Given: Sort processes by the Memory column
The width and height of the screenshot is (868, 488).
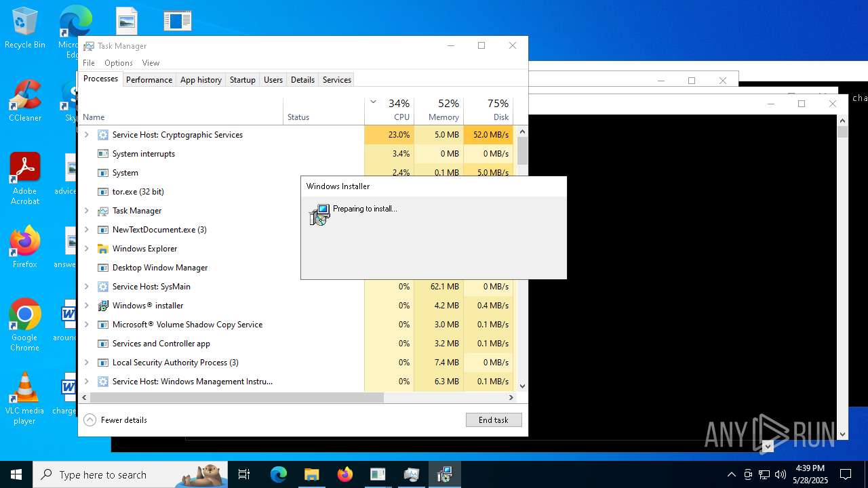Looking at the screenshot, I should [x=439, y=110].
